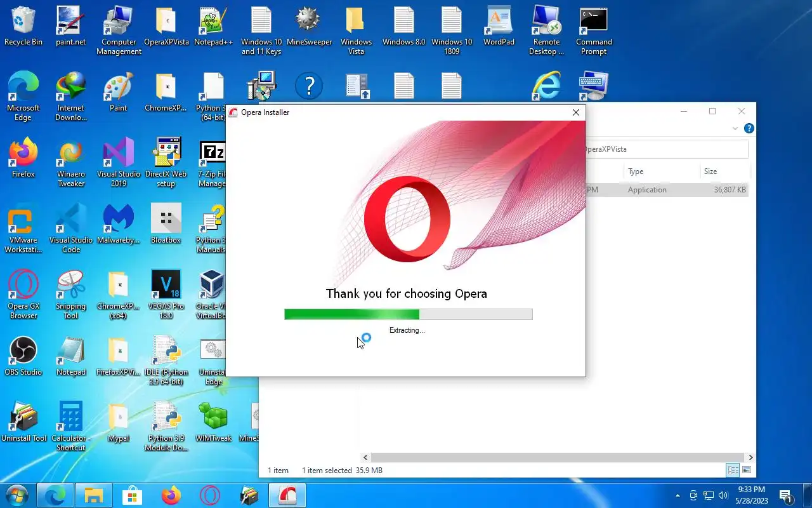Launch WIMTweak desktop icon

coord(213,423)
